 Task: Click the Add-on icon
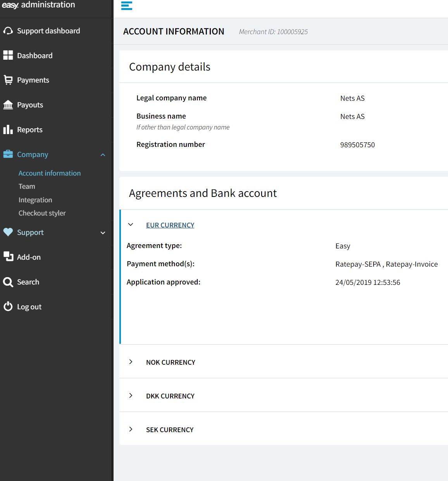8,257
